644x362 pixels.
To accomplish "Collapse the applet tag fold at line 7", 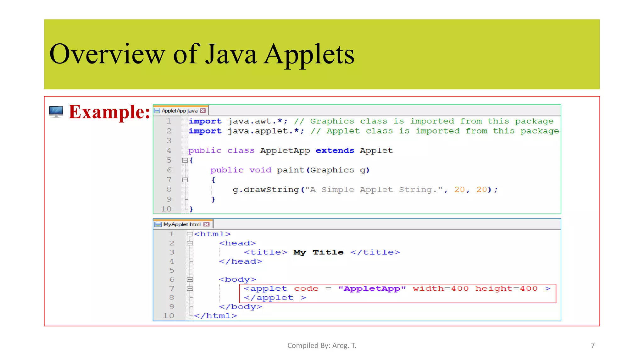I will (x=190, y=288).
